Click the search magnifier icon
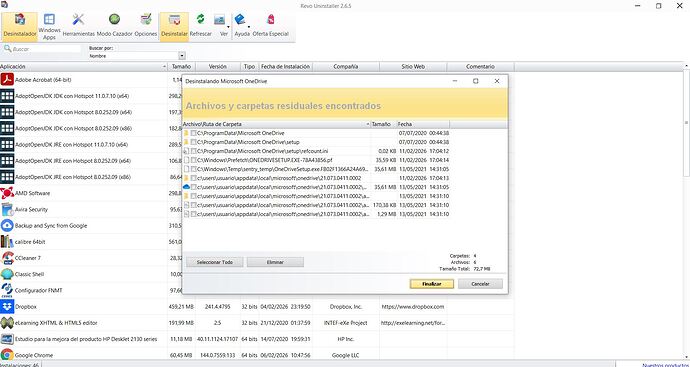The image size is (690, 367). coord(7,48)
